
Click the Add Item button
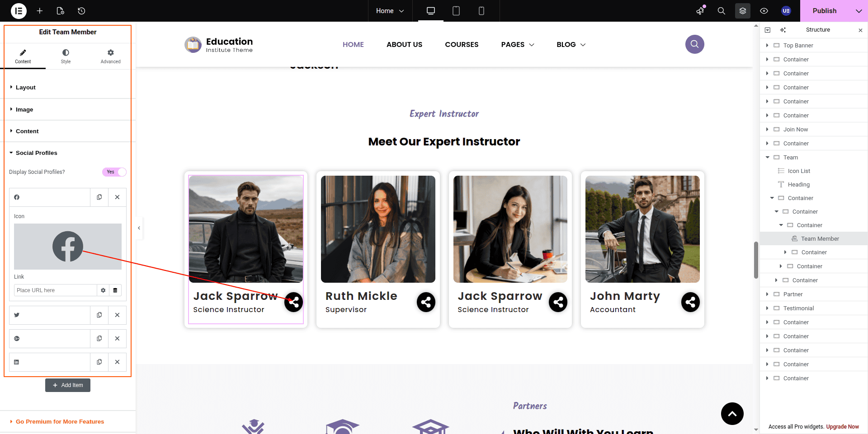point(68,385)
